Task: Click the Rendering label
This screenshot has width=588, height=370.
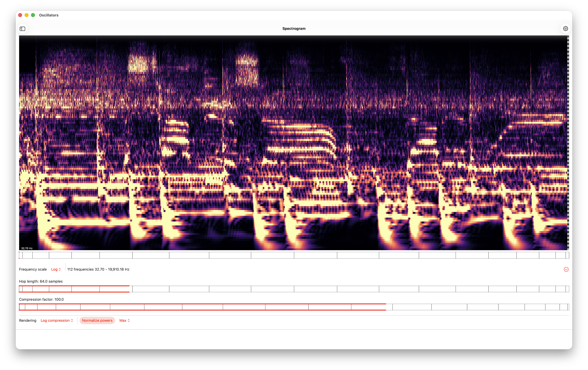Action: [28, 320]
